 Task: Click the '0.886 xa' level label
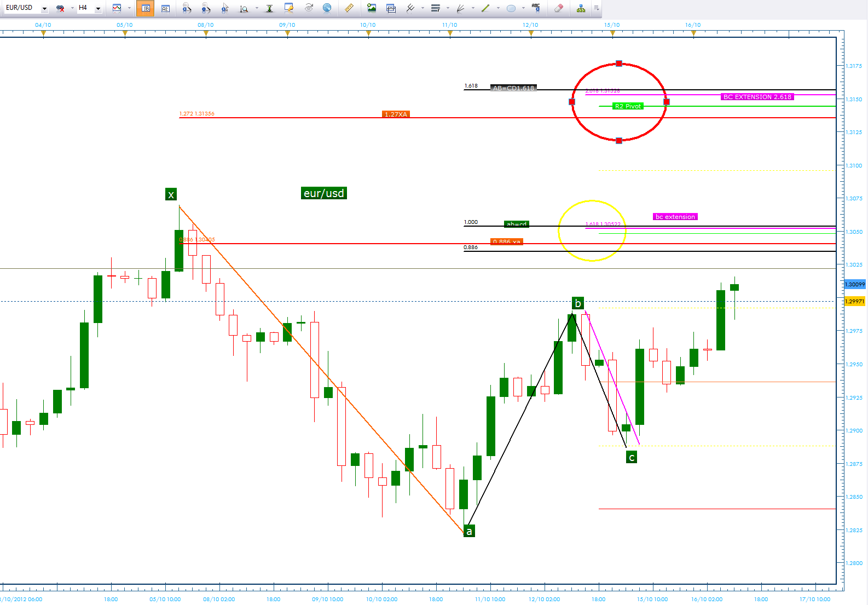tap(506, 241)
